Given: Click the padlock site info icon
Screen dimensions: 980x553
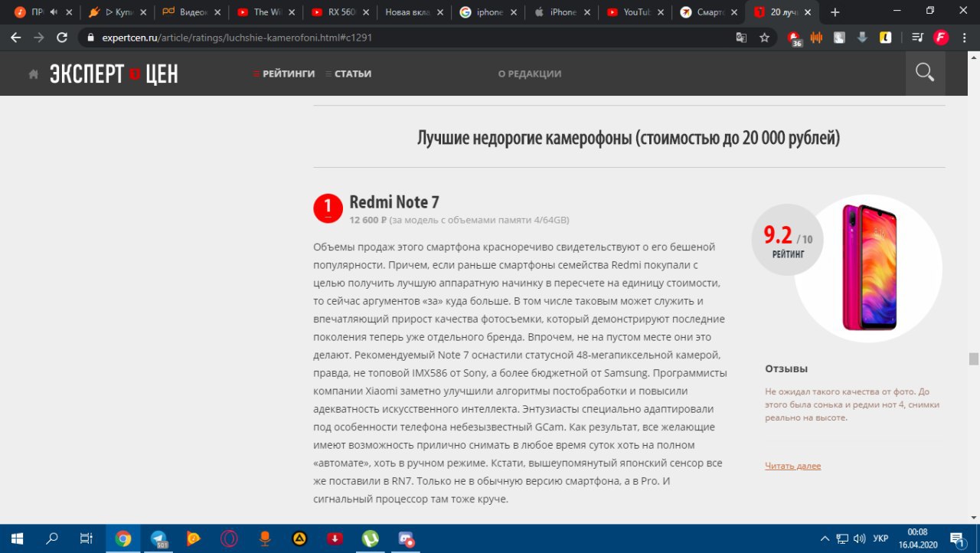Looking at the screenshot, I should [91, 38].
